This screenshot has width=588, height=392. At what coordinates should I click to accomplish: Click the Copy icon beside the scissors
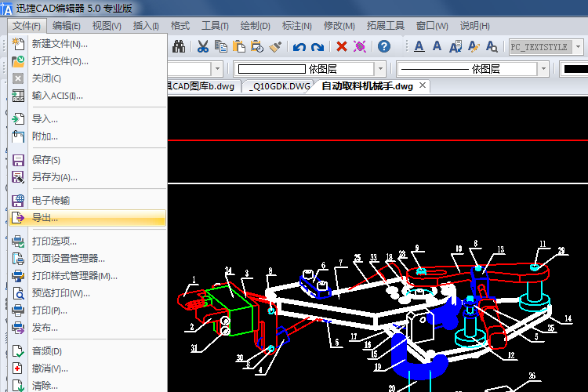pyautogui.click(x=222, y=46)
